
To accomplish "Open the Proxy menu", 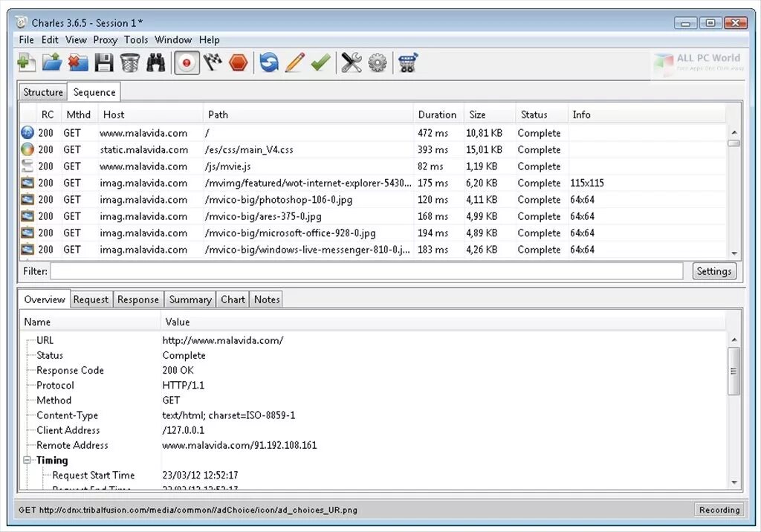I will click(106, 40).
